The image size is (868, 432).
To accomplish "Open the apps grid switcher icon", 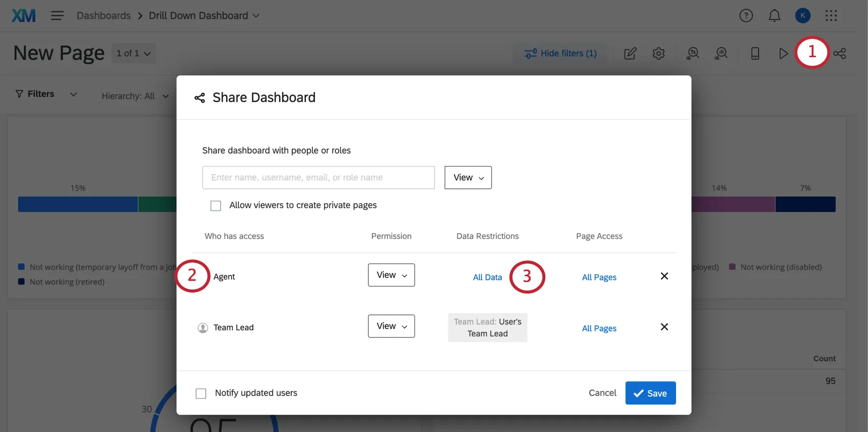I will tap(831, 16).
